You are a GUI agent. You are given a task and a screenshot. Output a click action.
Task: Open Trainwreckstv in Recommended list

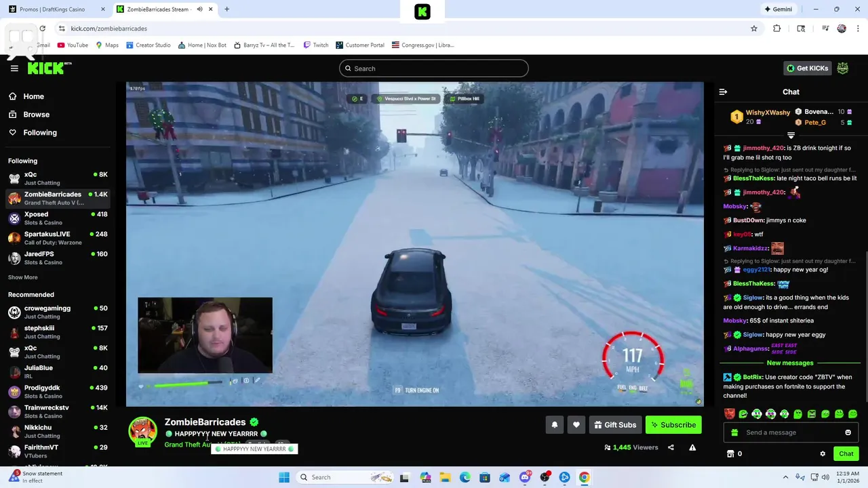point(58,411)
